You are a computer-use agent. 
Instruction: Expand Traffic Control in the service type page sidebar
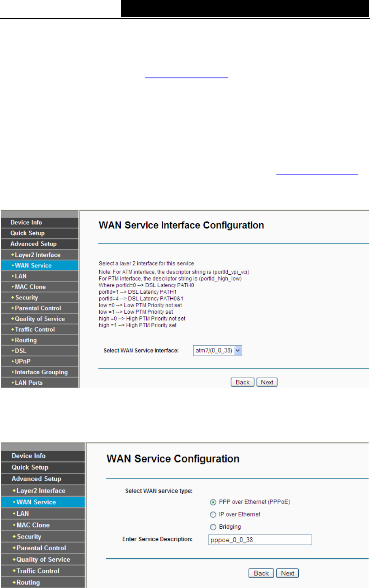coord(43,571)
